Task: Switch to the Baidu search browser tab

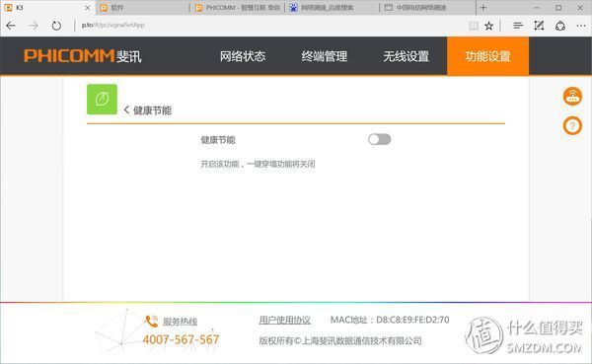Action: click(333, 8)
